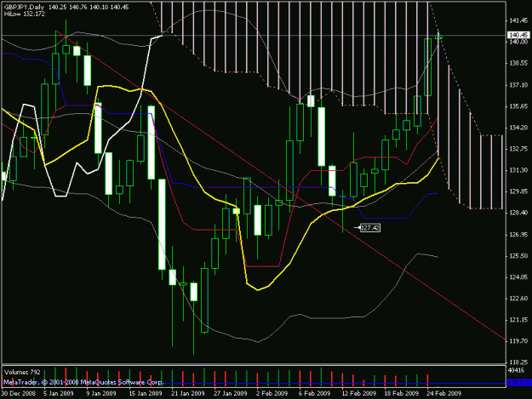This screenshot has height=399, width=532.
Task: Click the 9 Jan 2009 date label
Action: [100, 393]
